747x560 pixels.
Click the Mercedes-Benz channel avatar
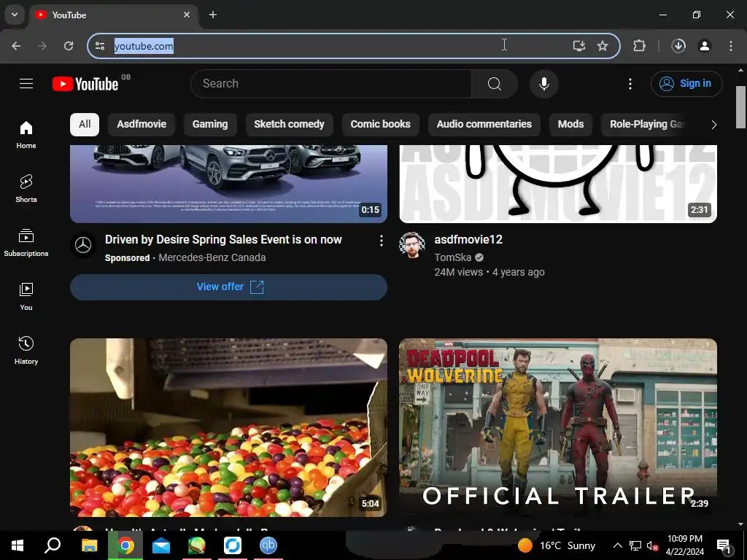(83, 245)
